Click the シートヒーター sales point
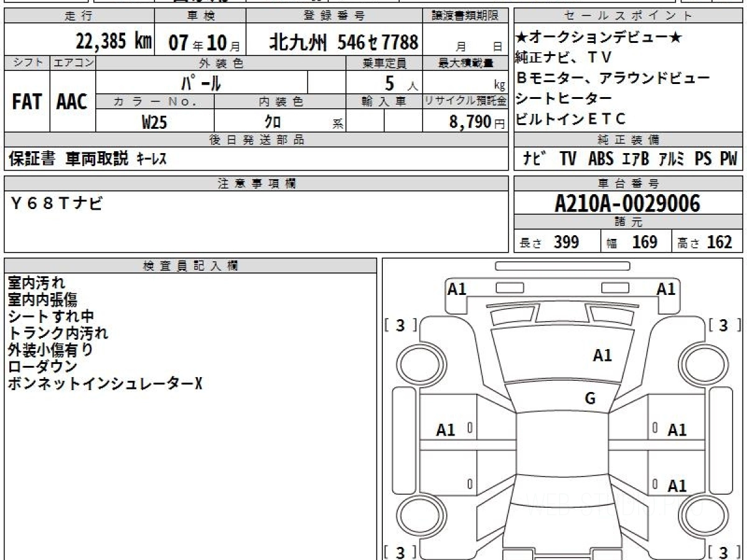The height and width of the screenshot is (560, 747). pyautogui.click(x=564, y=98)
